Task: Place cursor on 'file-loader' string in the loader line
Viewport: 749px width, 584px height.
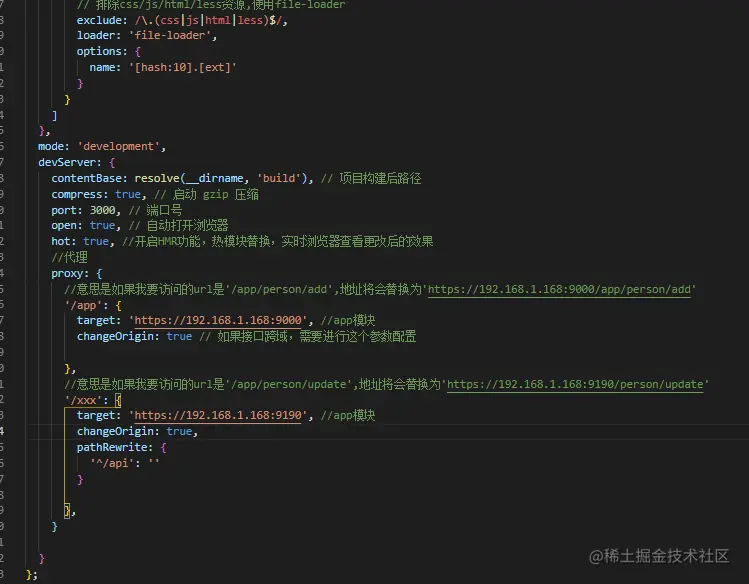Action: (x=170, y=35)
